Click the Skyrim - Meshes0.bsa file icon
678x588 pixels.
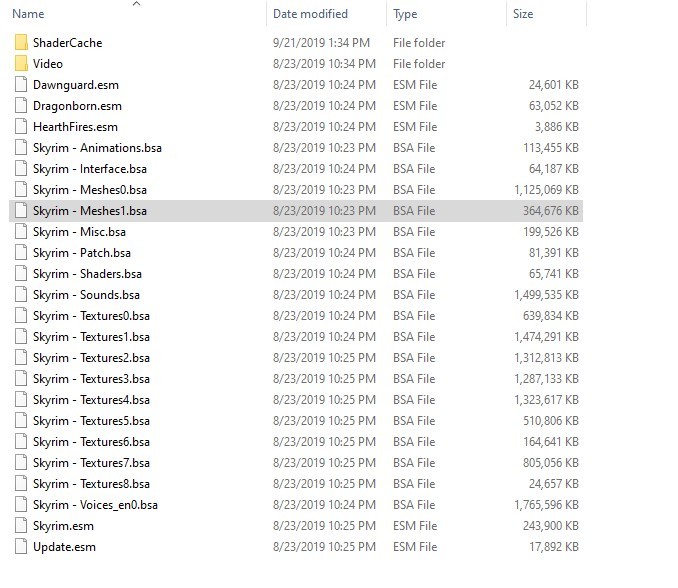[21, 190]
